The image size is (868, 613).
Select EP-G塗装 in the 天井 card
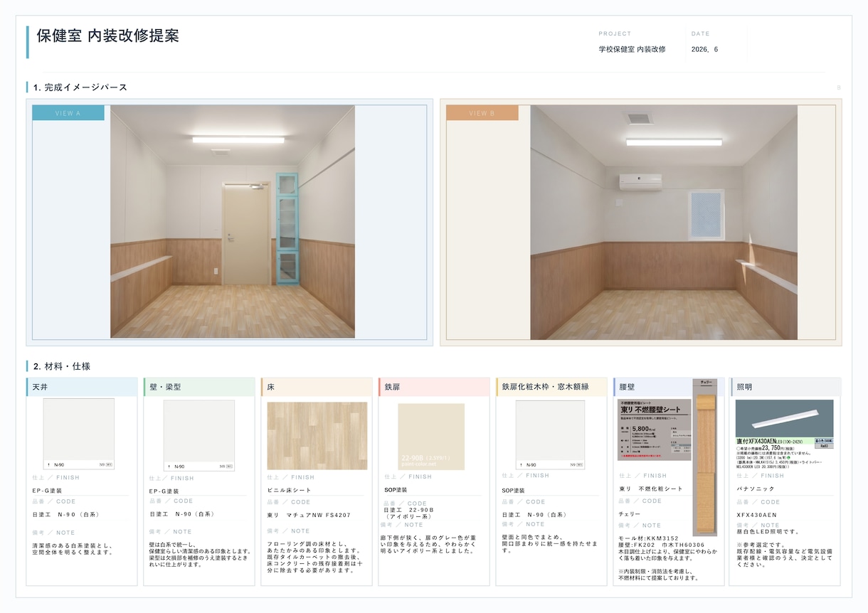46,491
